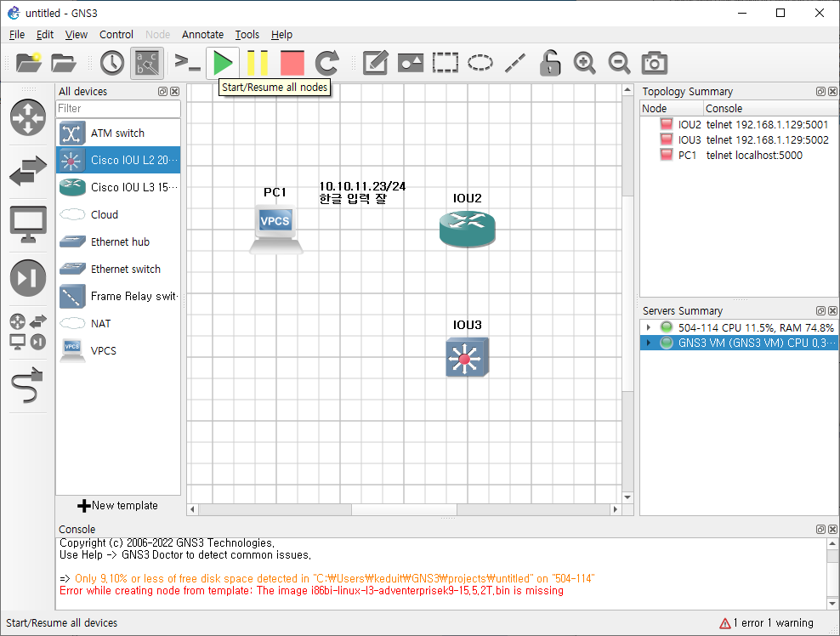Select the IOU2 router node on canvas
The height and width of the screenshot is (636, 840).
467,230
